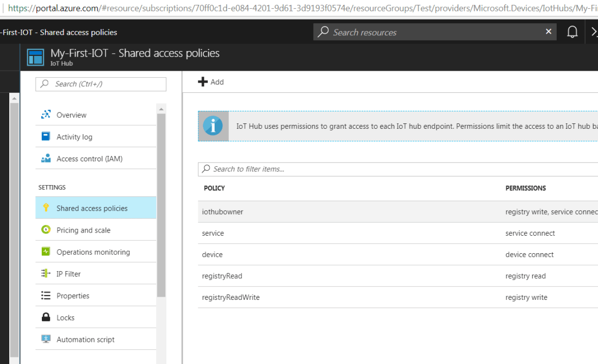Open Automation script menu item
This screenshot has height=364, width=598.
(85, 340)
